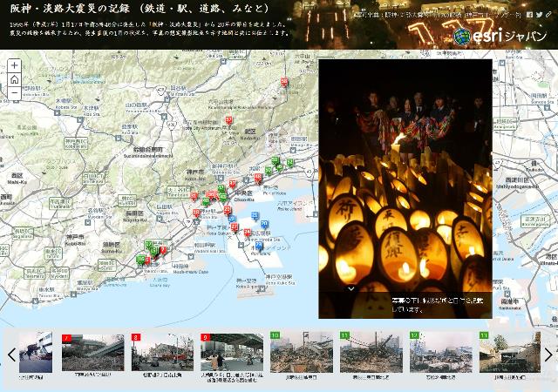Show previous thumbnails with left carousel arrow
Image resolution: width=558 pixels, height=392 pixels.
point(11,355)
